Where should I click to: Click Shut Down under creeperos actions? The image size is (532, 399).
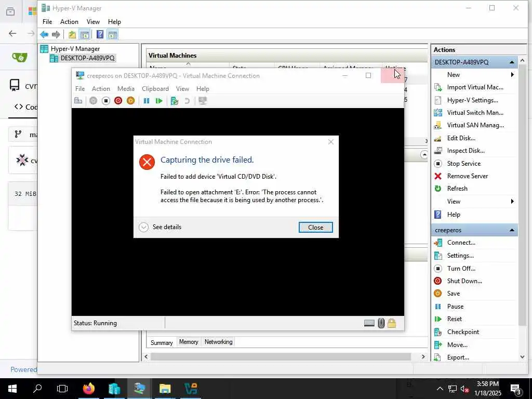tap(464, 281)
